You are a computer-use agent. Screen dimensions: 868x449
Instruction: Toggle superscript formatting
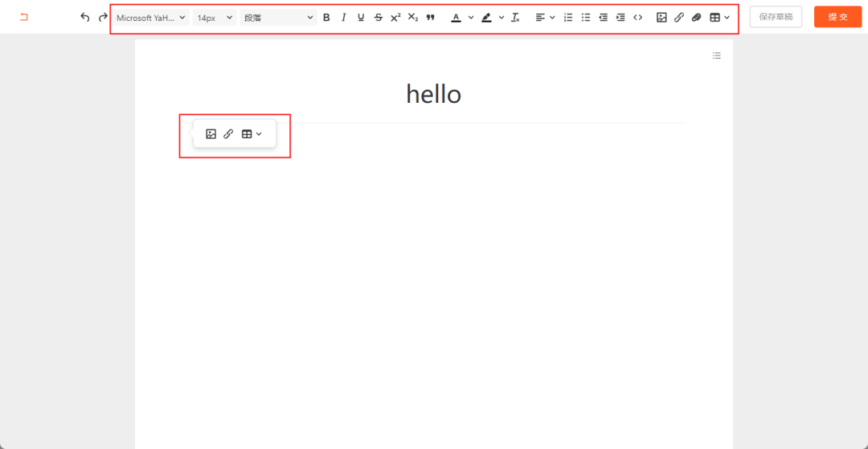395,18
